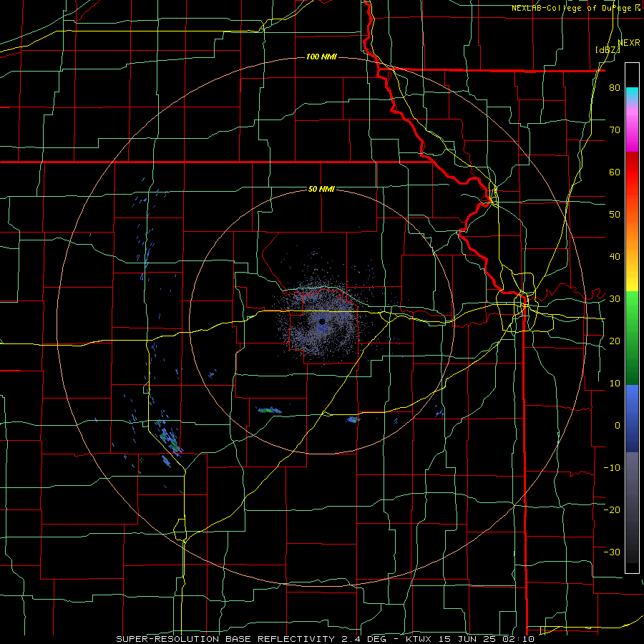
Task: Click the 70 value on the dBZ scale
Action: [615, 130]
